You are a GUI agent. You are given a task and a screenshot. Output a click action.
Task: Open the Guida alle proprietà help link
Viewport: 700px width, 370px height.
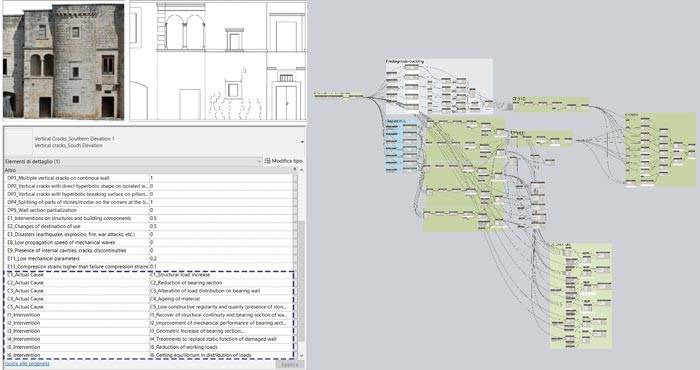coord(27,364)
